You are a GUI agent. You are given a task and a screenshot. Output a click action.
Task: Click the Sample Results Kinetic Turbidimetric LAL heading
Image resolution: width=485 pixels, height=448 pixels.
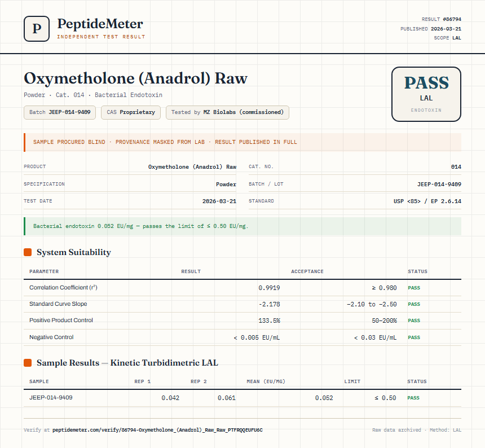127,363
